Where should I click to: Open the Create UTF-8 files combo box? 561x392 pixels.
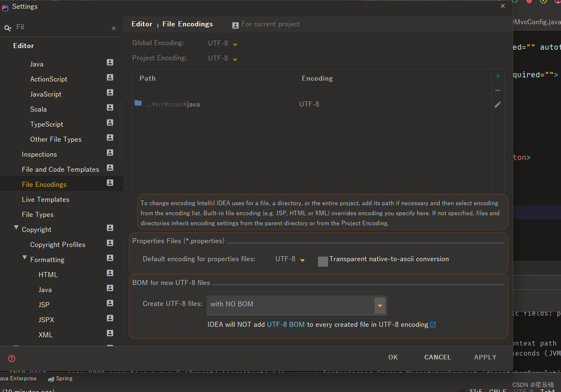(380, 305)
